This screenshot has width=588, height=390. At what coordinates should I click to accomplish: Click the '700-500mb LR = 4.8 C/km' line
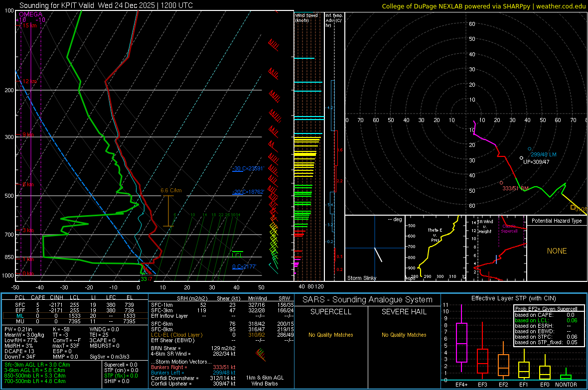coord(35,381)
